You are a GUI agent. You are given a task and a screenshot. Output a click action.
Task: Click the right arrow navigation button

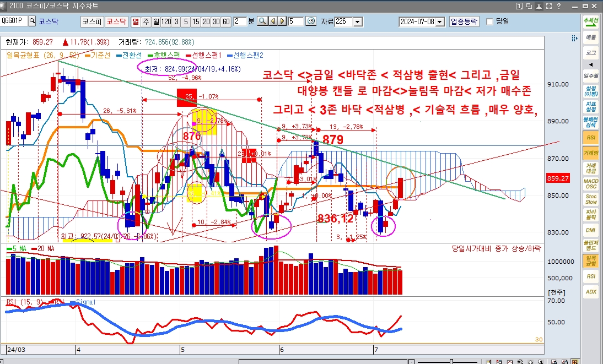tap(282, 21)
